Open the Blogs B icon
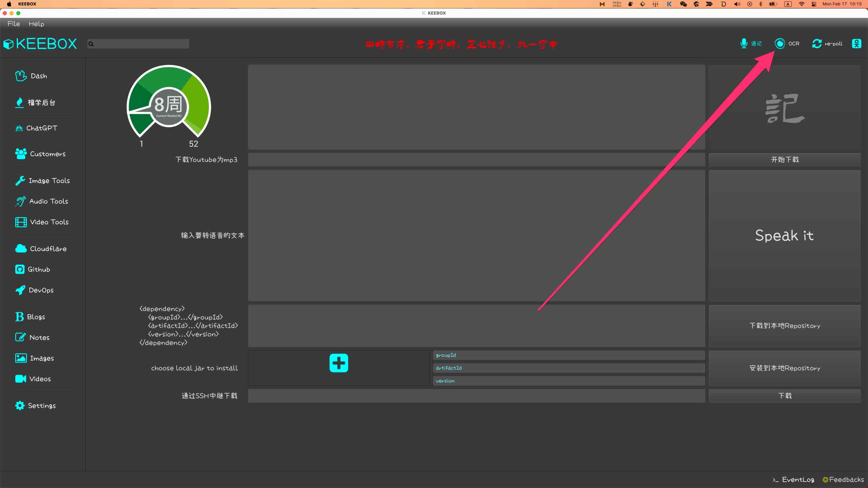Viewport: 868px width, 488px height. pos(19,317)
